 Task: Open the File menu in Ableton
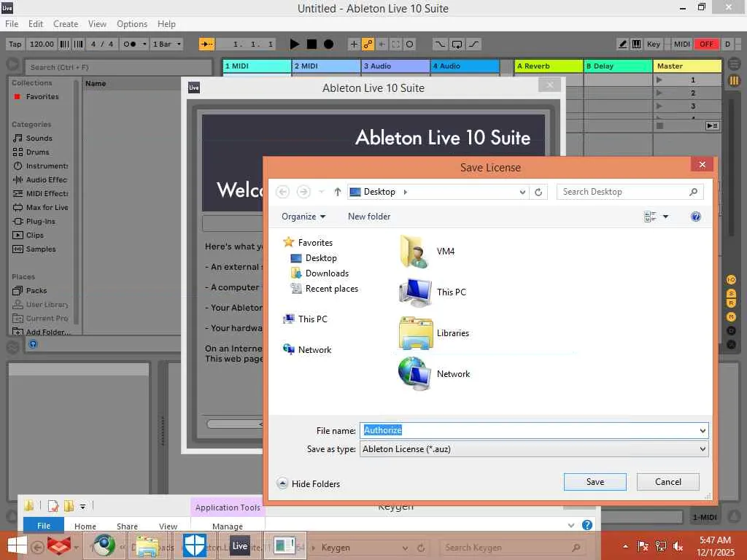[12, 24]
